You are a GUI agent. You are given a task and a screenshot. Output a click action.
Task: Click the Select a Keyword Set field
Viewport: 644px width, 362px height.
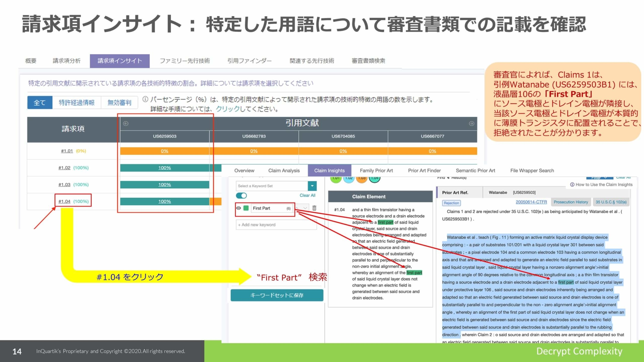coord(272,186)
